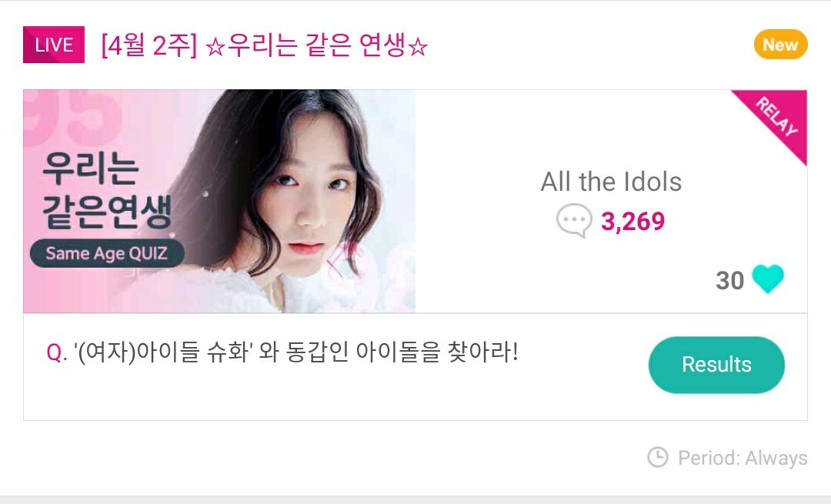Viewport: 831px width, 504px height.
Task: Tap the comment speech bubble icon
Action: tap(574, 222)
